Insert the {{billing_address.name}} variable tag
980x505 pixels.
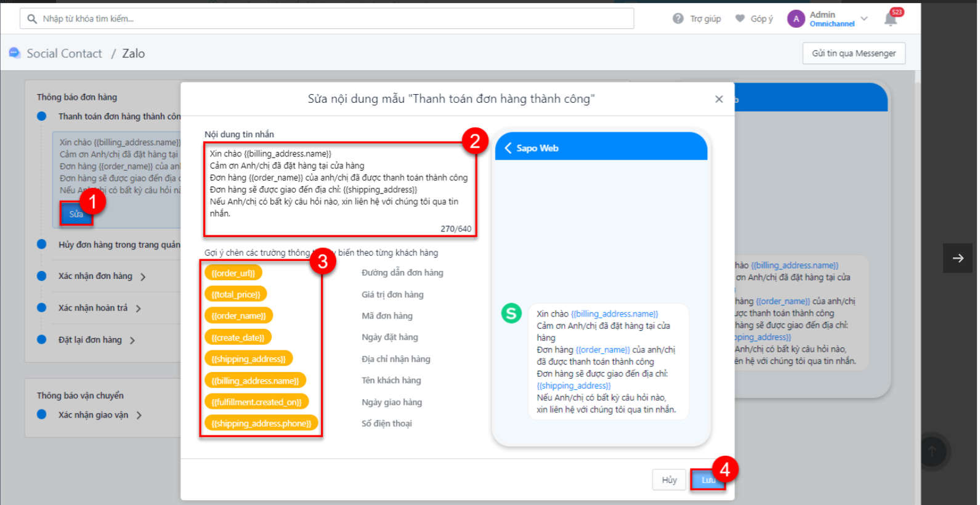(255, 381)
